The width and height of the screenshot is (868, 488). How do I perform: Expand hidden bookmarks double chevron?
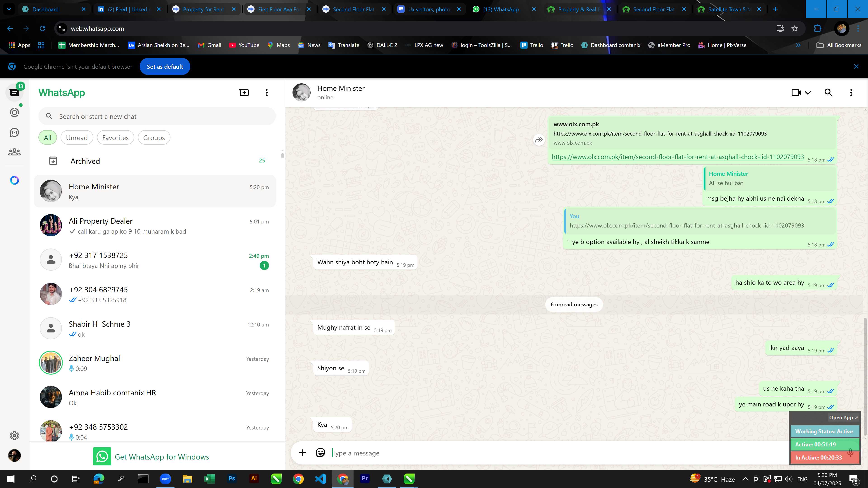[798, 45]
